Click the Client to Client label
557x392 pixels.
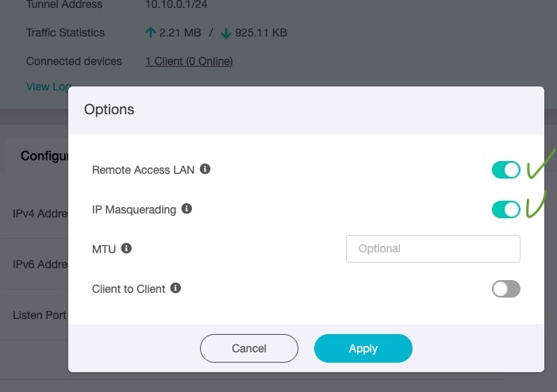click(129, 289)
